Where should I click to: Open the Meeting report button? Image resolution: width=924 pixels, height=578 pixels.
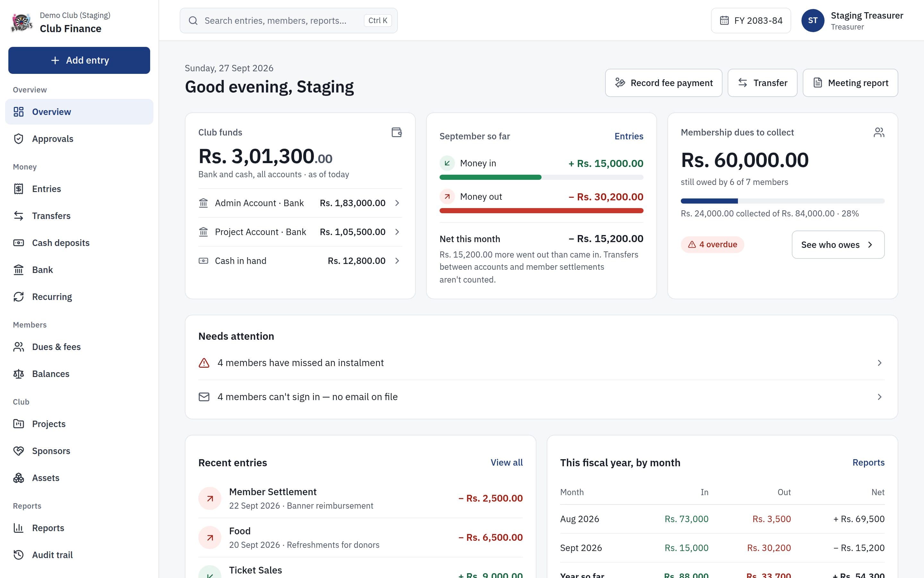(x=850, y=83)
